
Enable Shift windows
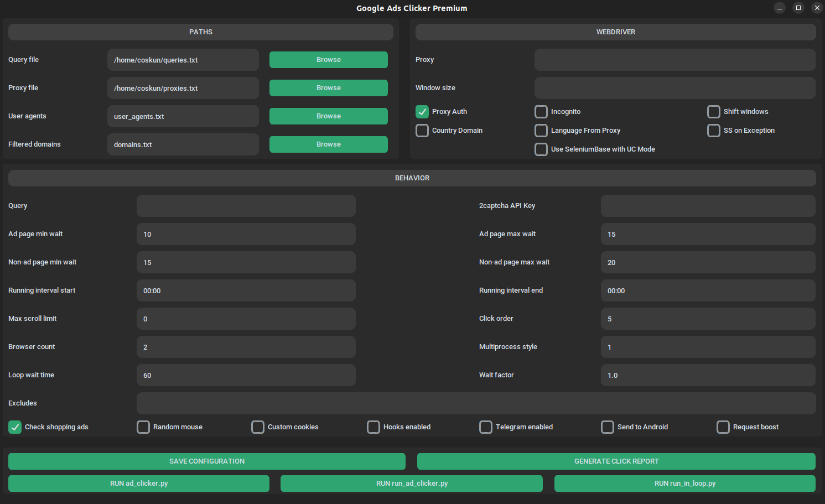point(713,111)
